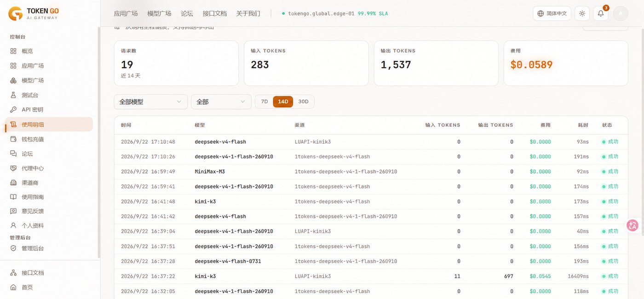644x299 pixels.
Task: Click the 代理中心 handshake icon
Action: tap(13, 168)
